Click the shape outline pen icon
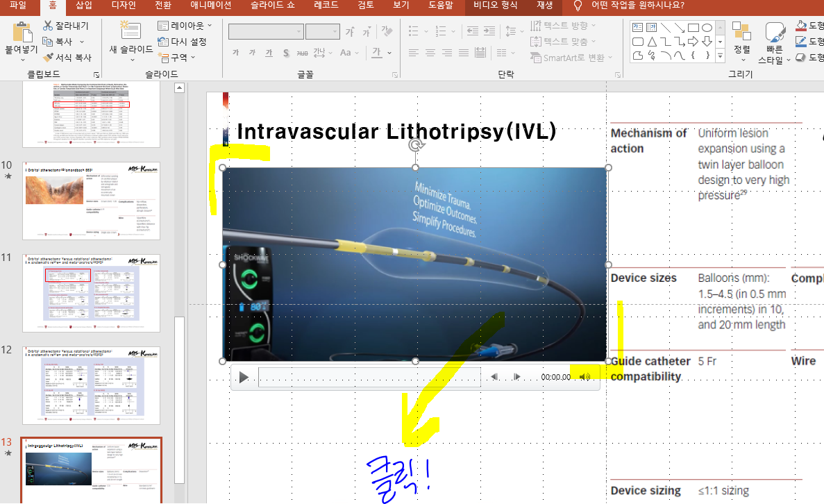The height and width of the screenshot is (504, 824). (801, 42)
